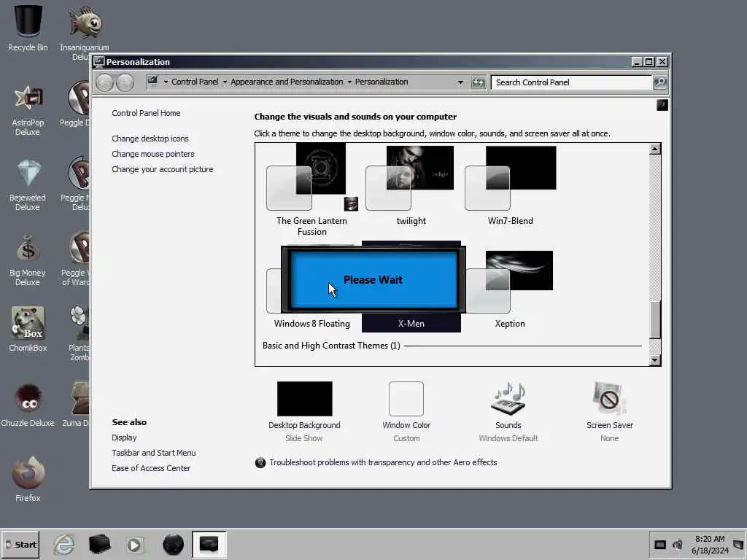Open Ease of Access Center link
This screenshot has height=560, width=747.
click(x=151, y=467)
